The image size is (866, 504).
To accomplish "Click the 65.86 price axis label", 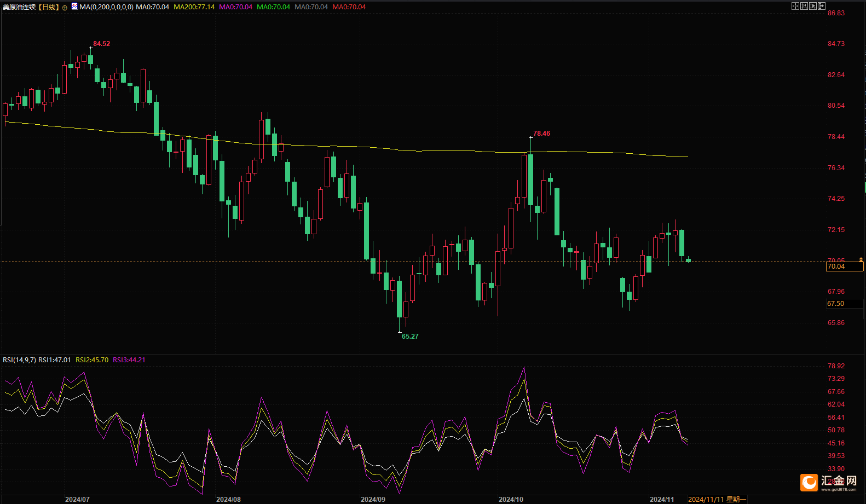I will (x=836, y=323).
